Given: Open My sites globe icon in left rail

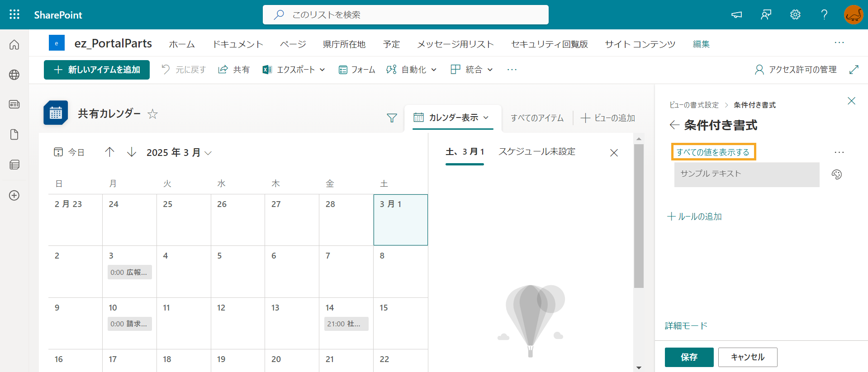Looking at the screenshot, I should pyautogui.click(x=14, y=75).
